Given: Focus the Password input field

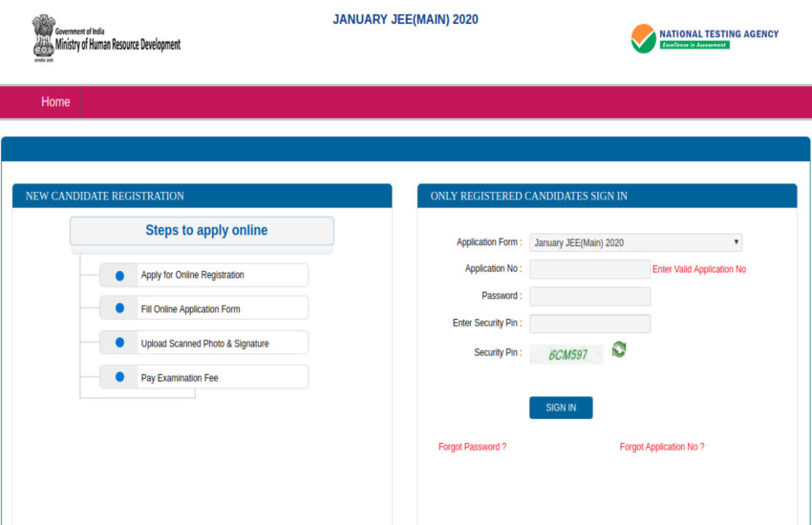Looking at the screenshot, I should pyautogui.click(x=589, y=296).
